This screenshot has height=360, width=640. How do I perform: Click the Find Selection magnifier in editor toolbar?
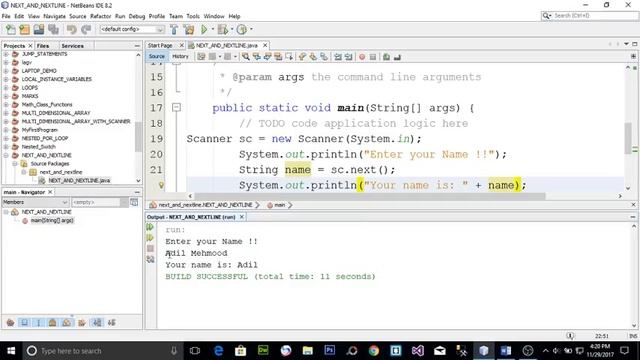tap(246, 57)
